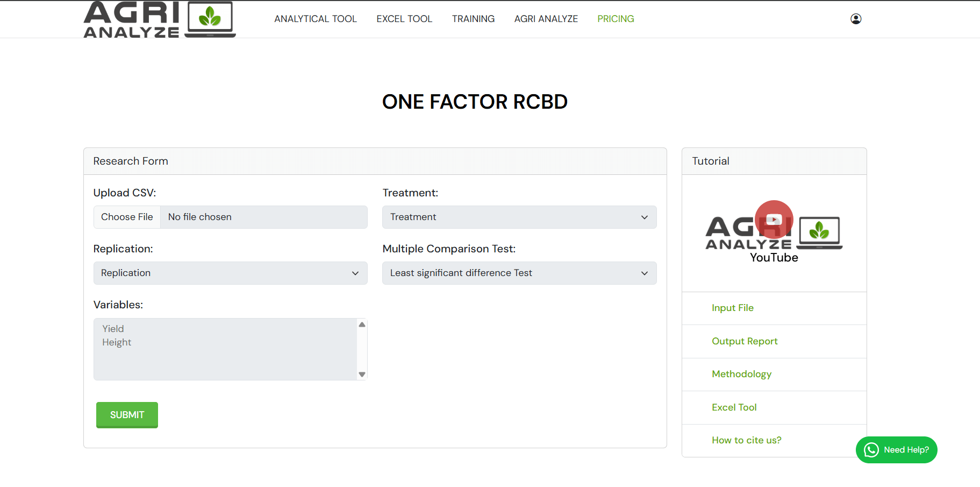Viewport: 980px width, 487px height.
Task: Go to the Training page
Action: (473, 19)
